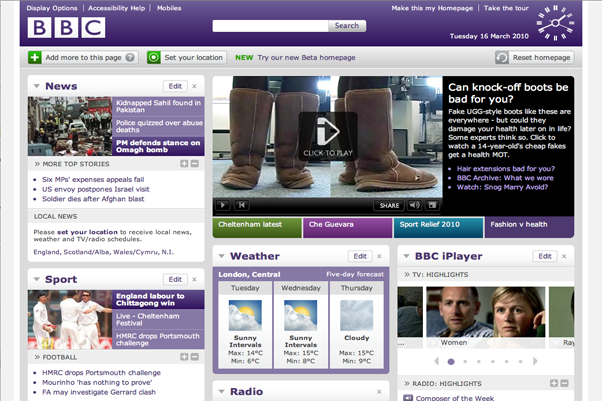602x401 pixels.
Task: Close the News module with its X
Action: tap(195, 86)
